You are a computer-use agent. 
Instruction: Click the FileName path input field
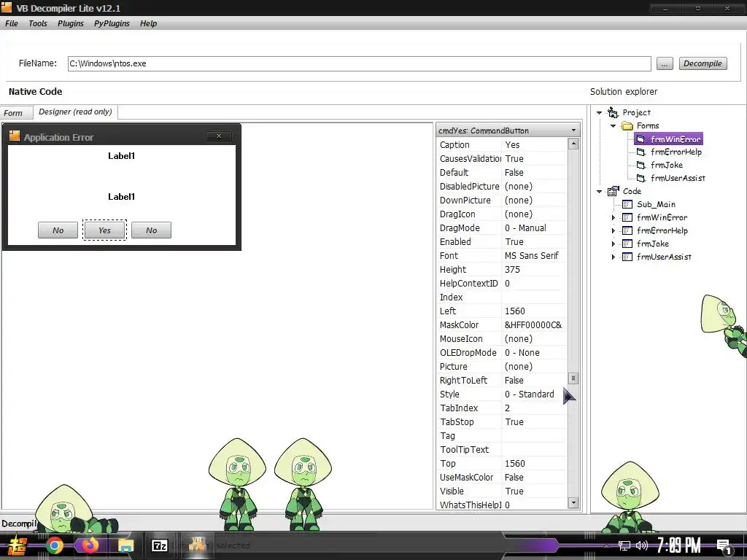359,63
